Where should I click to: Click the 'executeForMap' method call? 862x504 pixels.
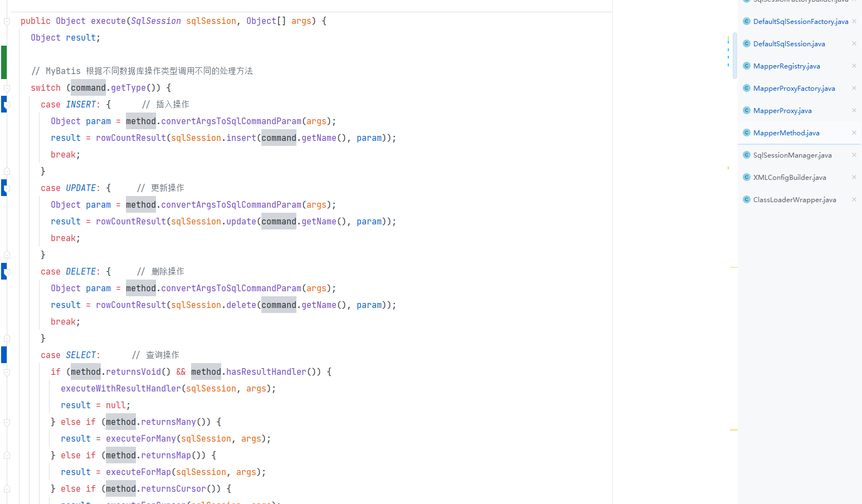pyautogui.click(x=138, y=472)
